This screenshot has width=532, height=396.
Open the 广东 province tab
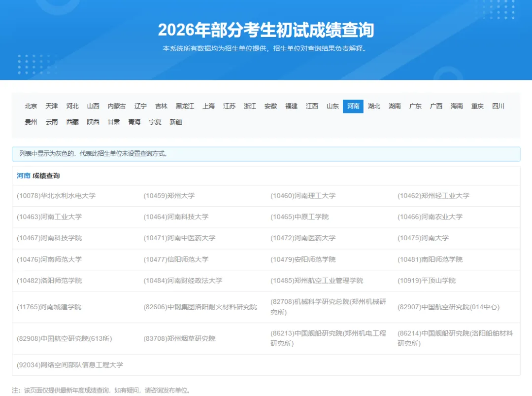tap(415, 107)
